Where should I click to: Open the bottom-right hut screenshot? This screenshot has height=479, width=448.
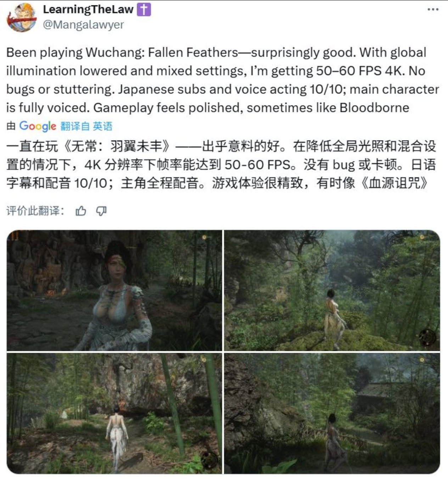coord(332,413)
